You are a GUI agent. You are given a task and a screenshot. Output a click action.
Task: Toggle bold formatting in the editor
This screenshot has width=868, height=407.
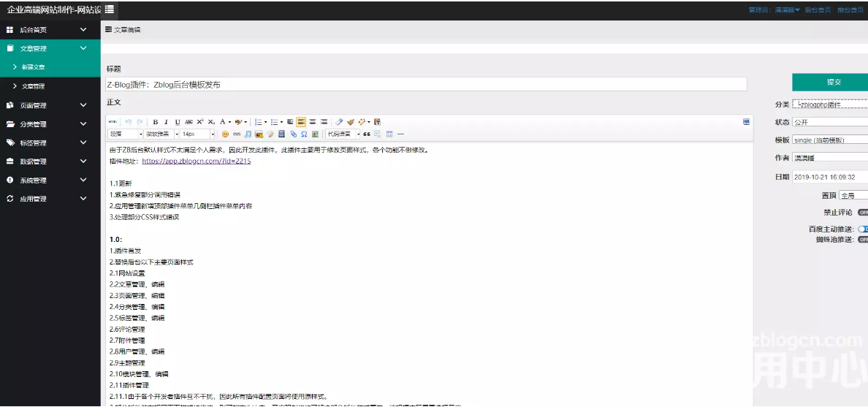pos(155,122)
